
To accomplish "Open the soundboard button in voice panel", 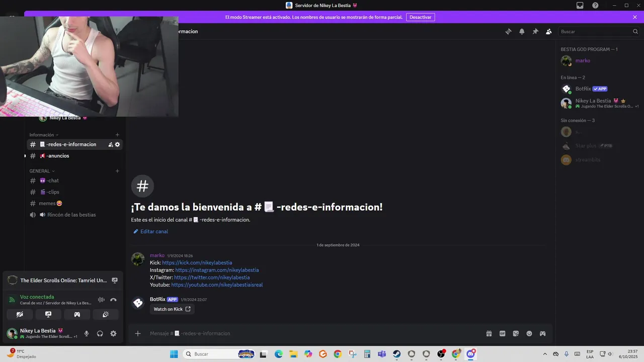I will (x=106, y=314).
